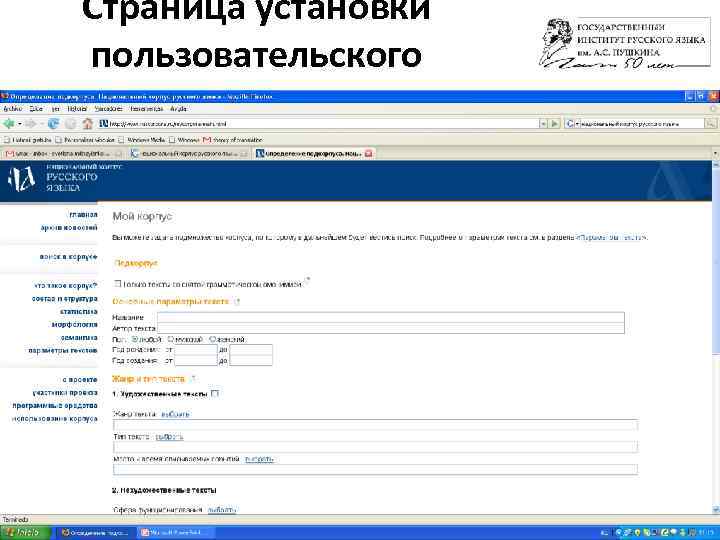Switch to the Gmail inbox tab
Image resolution: width=720 pixels, height=540 pixels.
[63, 153]
